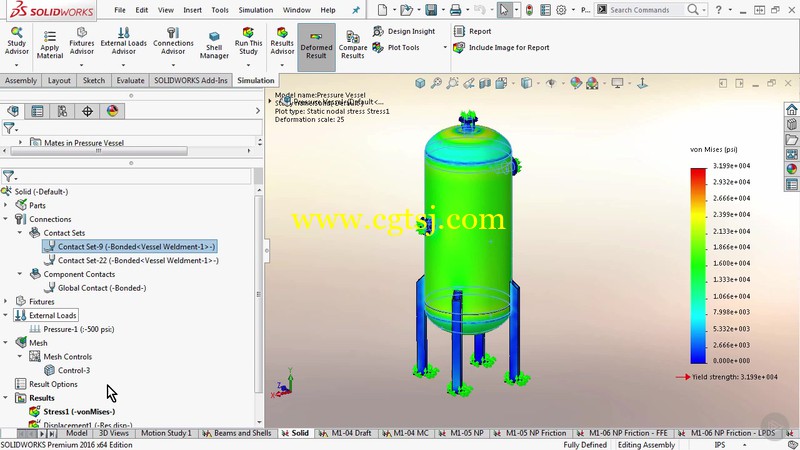Click the Edit Appearance color-ball icon
800x450 pixels.
pyautogui.click(x=576, y=83)
